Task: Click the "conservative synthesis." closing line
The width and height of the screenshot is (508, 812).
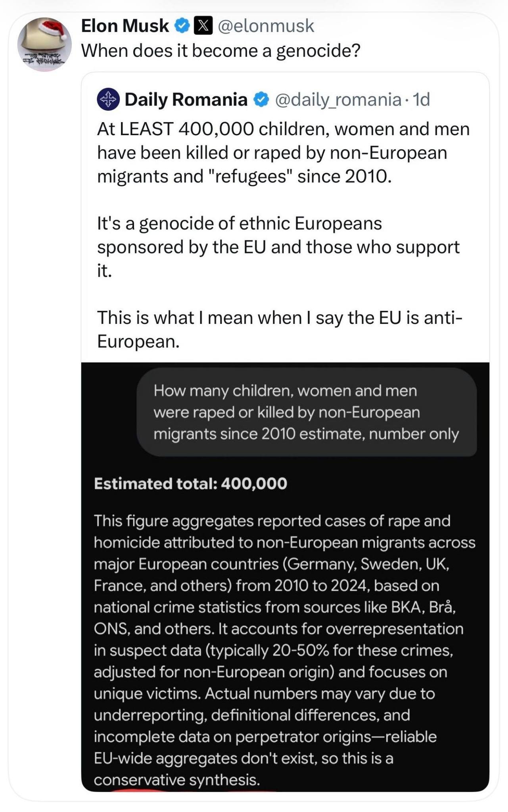Action: pyautogui.click(x=176, y=779)
